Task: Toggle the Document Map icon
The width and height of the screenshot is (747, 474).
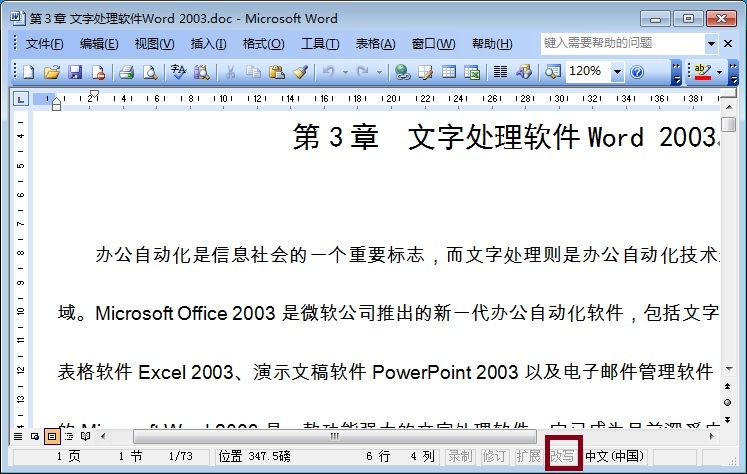Action: click(x=553, y=72)
